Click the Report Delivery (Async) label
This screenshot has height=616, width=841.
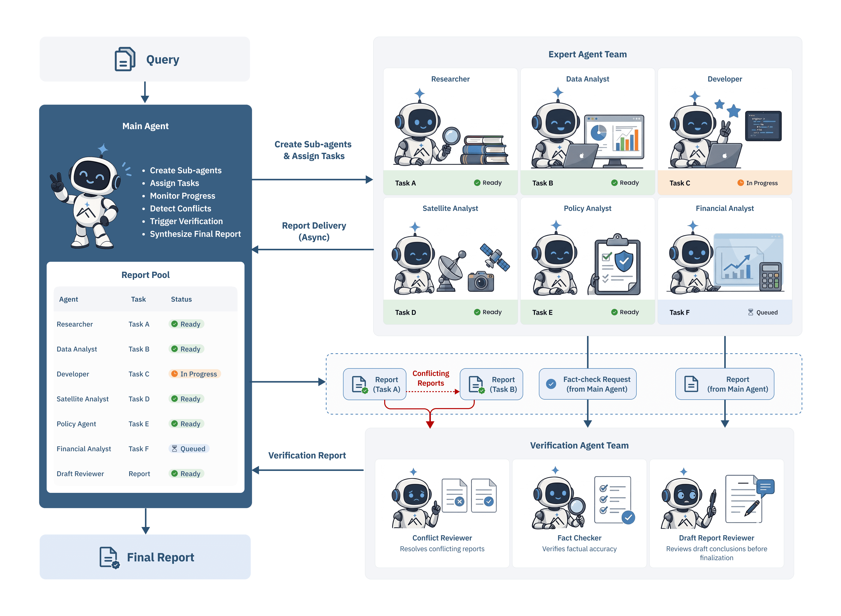point(314,231)
